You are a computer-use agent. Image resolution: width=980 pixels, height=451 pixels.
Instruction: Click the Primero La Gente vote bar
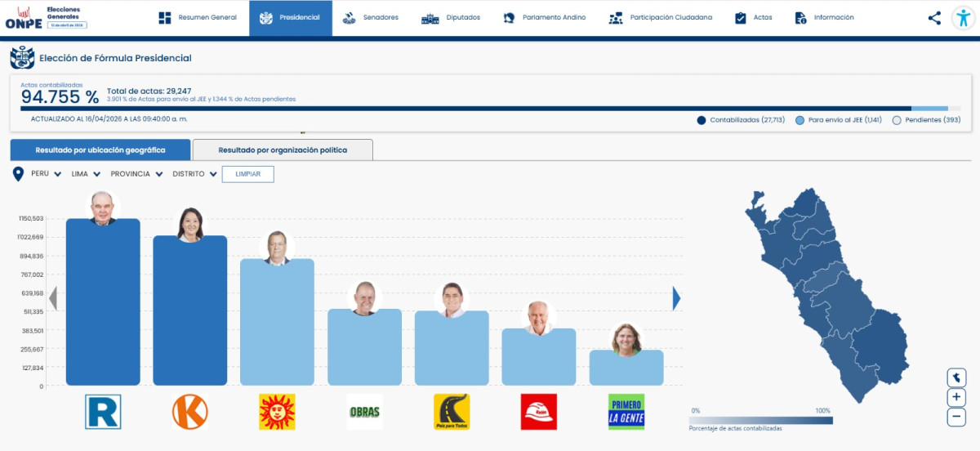click(x=626, y=368)
